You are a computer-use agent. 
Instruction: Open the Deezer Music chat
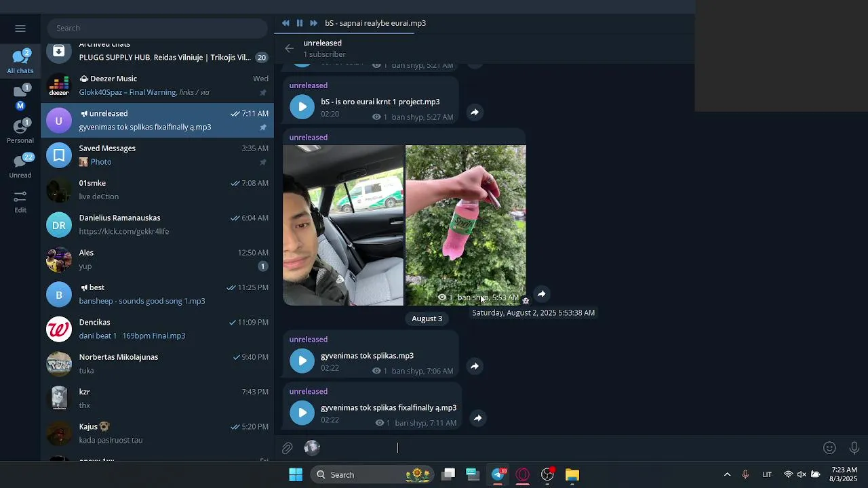(157, 85)
